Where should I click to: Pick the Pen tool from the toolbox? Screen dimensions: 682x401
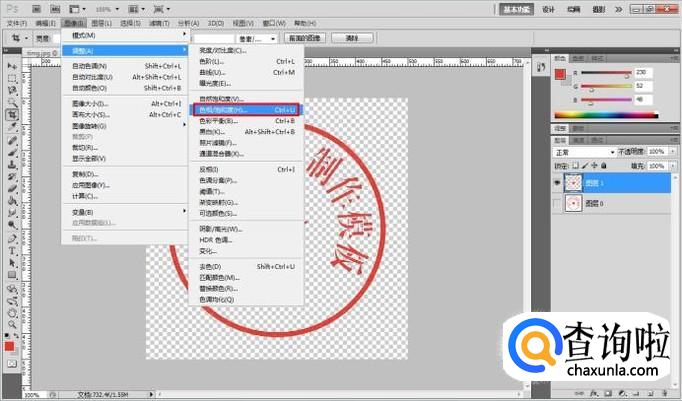point(11,238)
